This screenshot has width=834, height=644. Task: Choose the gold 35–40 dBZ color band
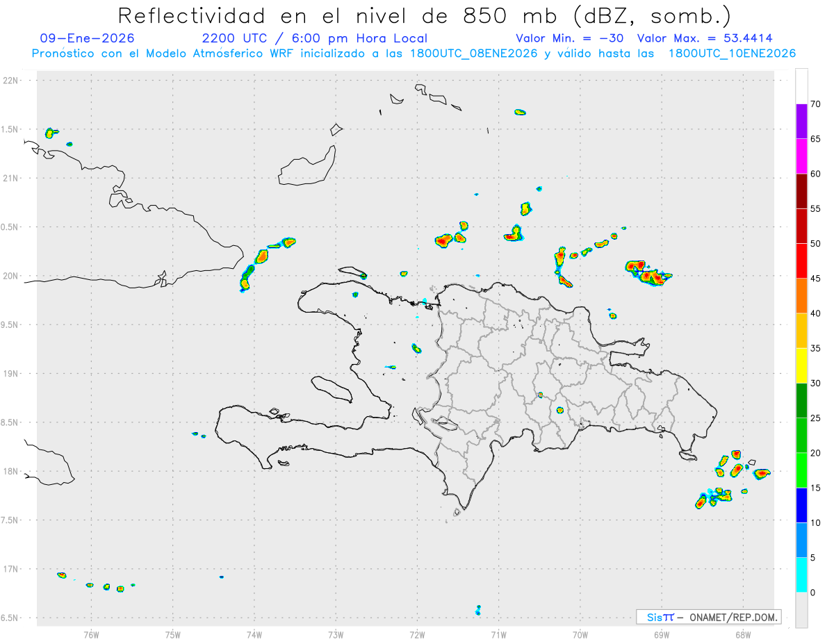(x=801, y=331)
